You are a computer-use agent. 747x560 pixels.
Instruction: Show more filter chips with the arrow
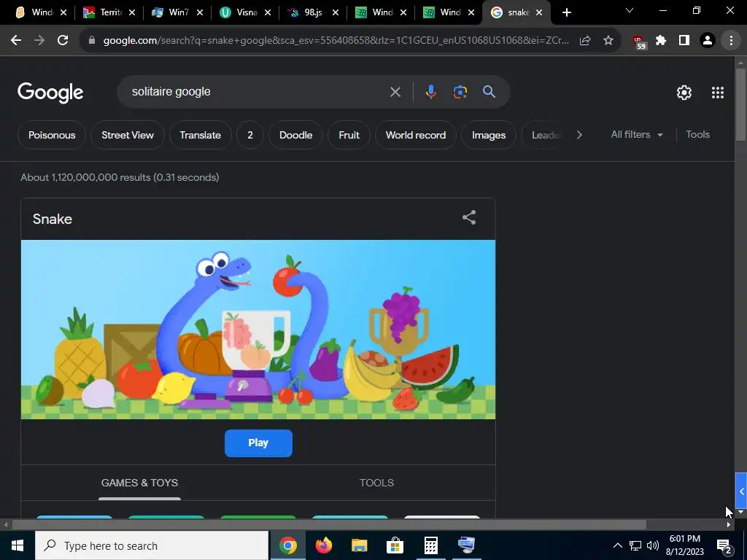point(579,135)
